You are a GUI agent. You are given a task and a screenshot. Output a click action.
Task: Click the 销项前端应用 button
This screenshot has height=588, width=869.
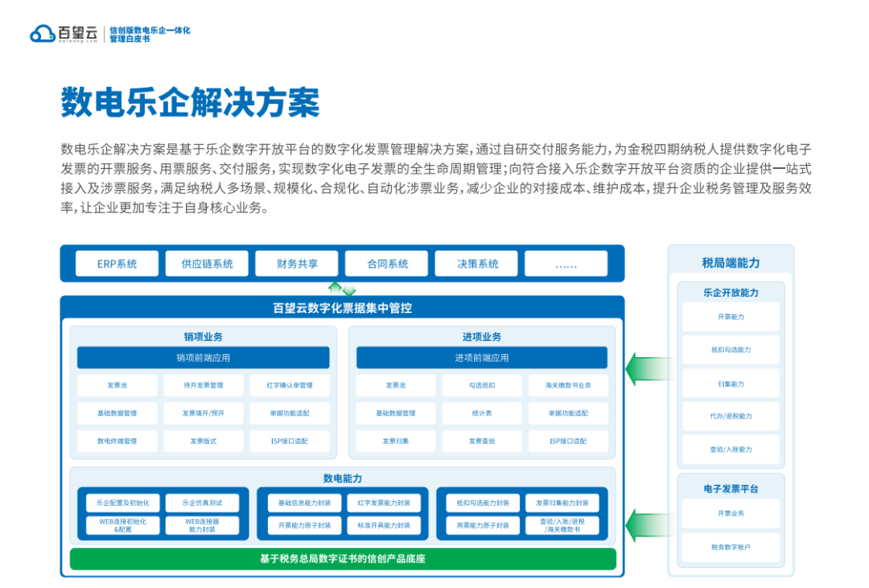(x=202, y=358)
